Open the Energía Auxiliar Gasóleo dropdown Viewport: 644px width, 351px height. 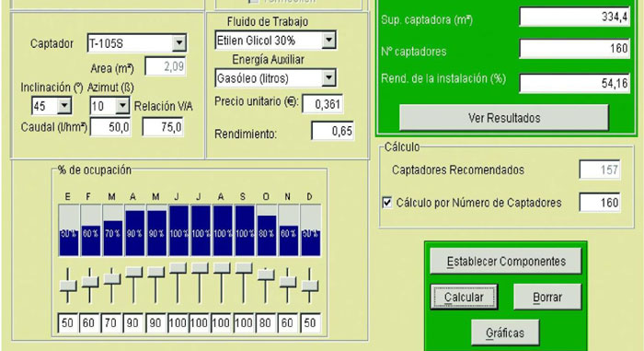(x=328, y=78)
